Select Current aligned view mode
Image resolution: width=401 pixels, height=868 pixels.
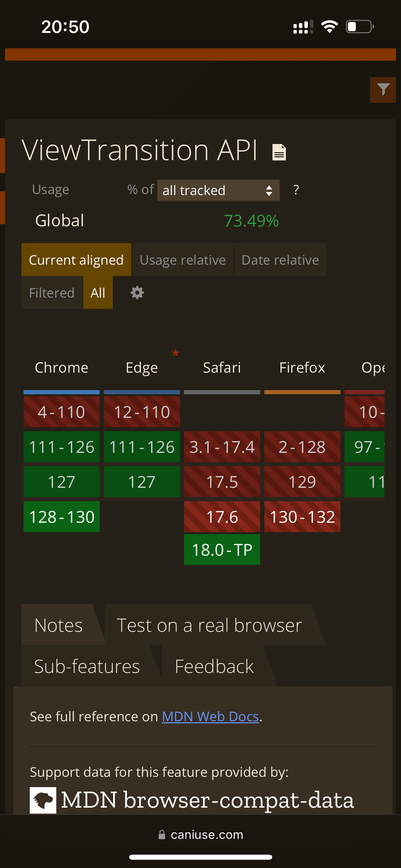(x=76, y=260)
